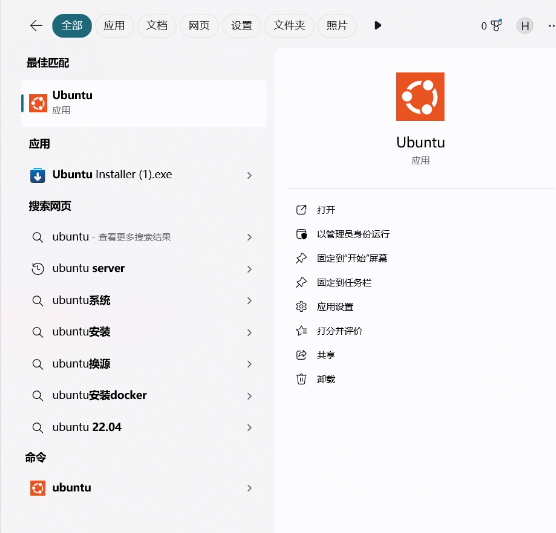Show more filters with the play arrow
Viewport: 556px width, 533px height.
[378, 25]
